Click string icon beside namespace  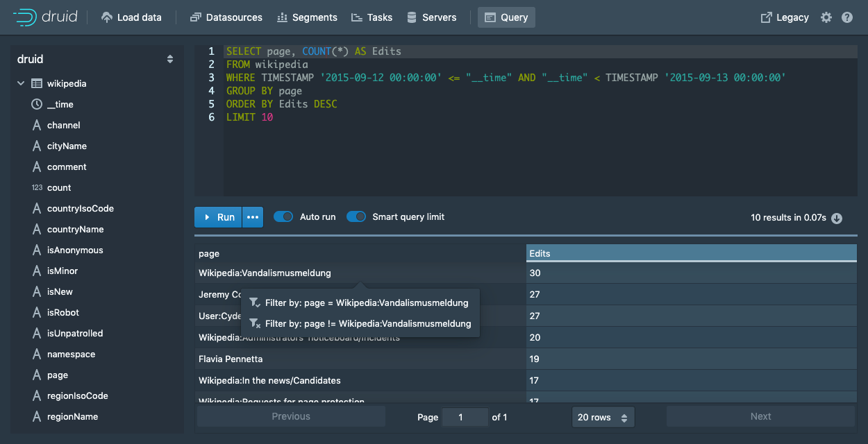(37, 355)
